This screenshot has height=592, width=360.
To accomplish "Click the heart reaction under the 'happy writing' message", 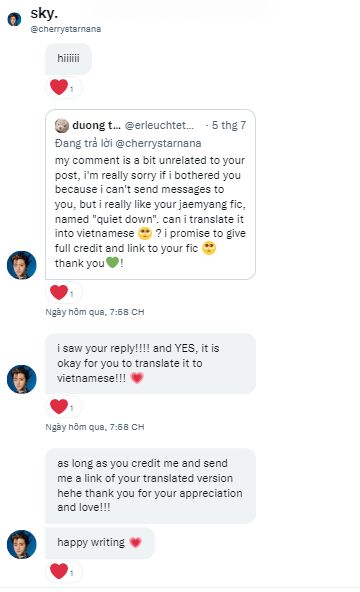I will click(63, 571).
